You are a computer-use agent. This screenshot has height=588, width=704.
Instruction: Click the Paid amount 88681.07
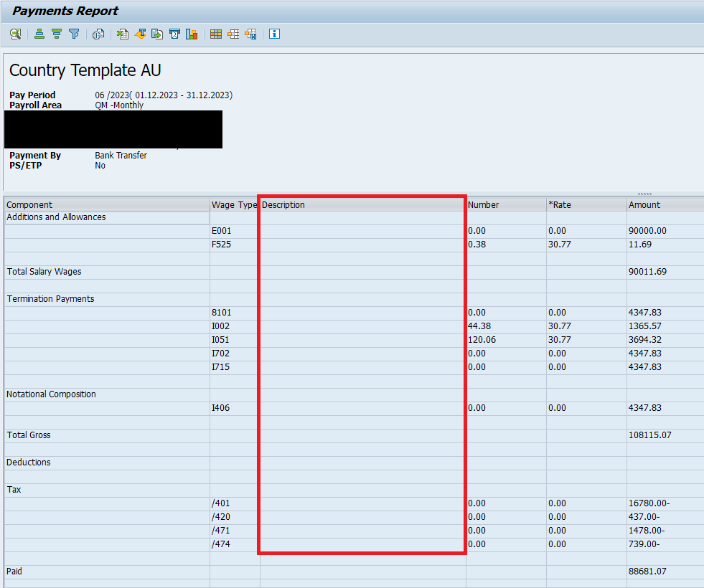tap(647, 572)
